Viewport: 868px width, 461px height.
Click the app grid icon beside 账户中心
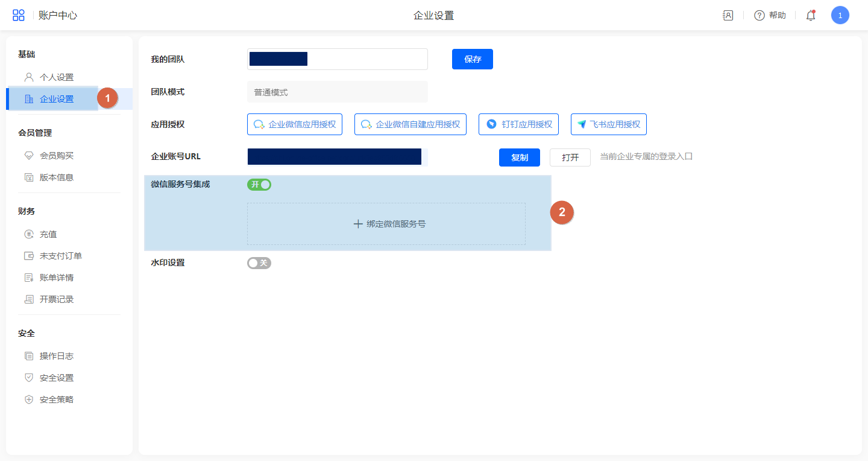pyautogui.click(x=19, y=16)
